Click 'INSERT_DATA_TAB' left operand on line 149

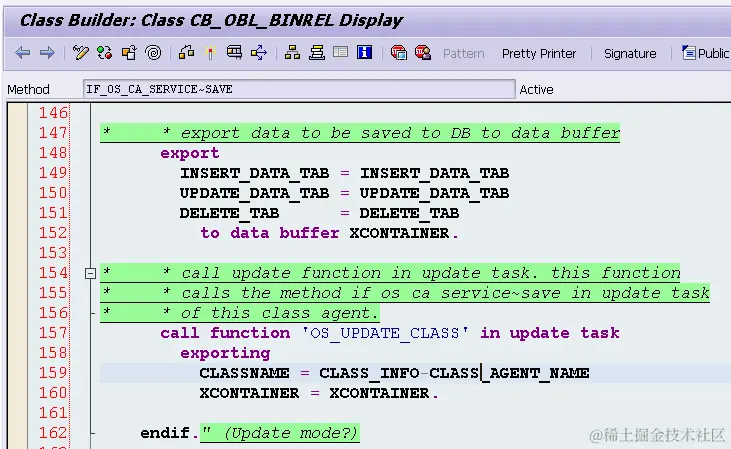click(x=255, y=173)
